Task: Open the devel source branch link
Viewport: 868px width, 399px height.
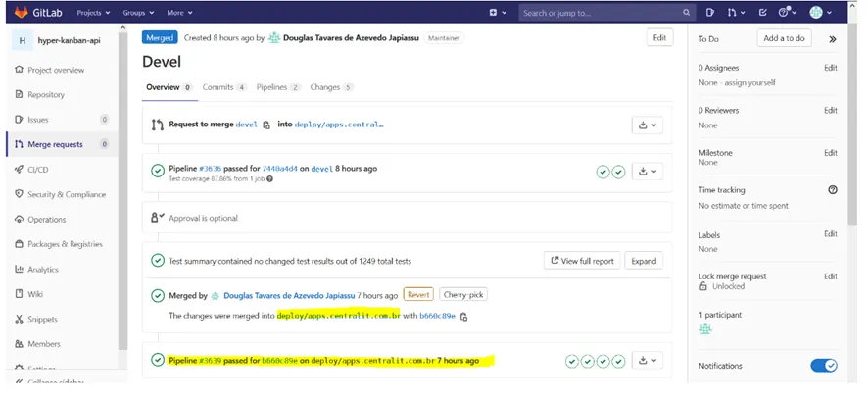Action: 246,125
